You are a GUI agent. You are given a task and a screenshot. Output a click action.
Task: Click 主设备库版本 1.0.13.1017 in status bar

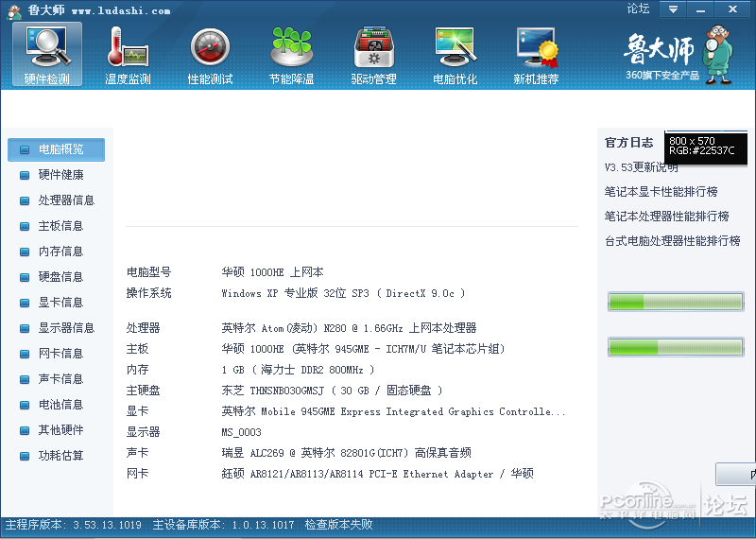223,525
